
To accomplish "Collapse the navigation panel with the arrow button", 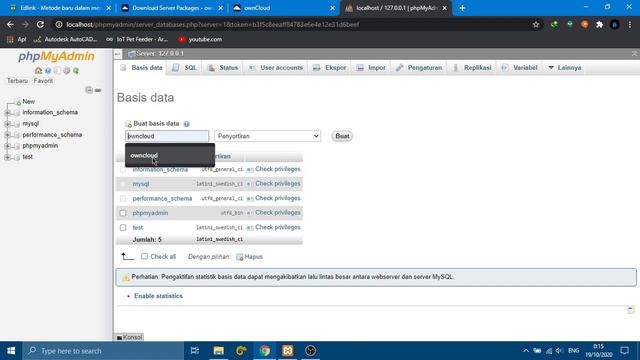I will click(x=118, y=54).
